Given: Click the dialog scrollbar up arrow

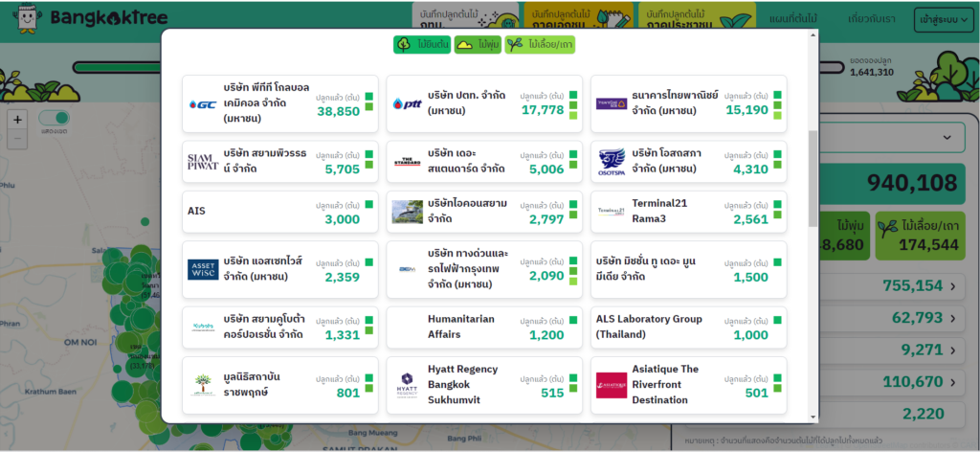Looking at the screenshot, I should tap(813, 34).
